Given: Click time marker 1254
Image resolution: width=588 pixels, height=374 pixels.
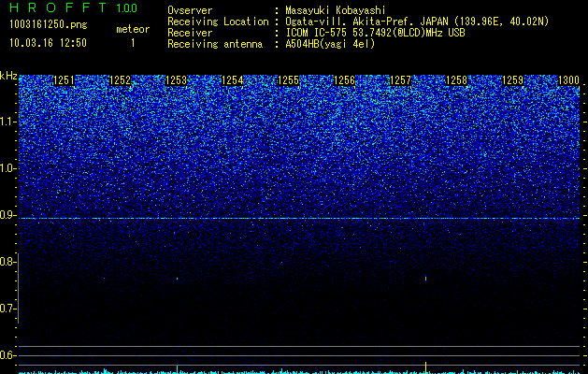Looking at the screenshot, I should 232,80.
